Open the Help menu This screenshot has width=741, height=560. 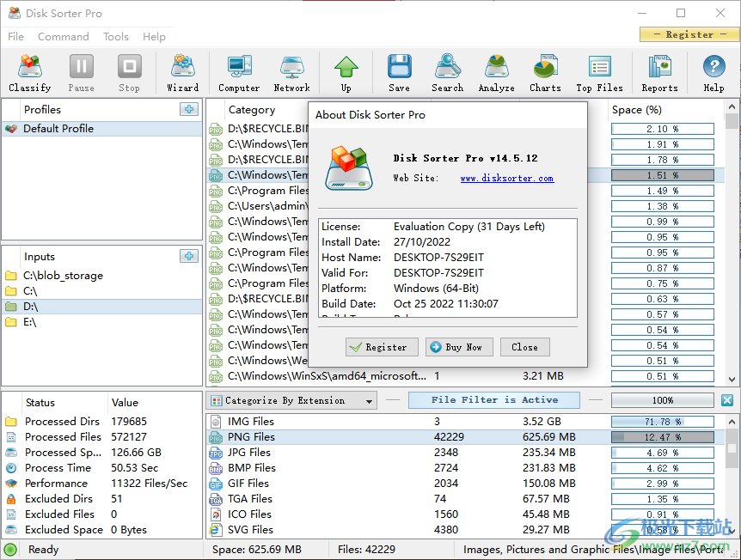click(x=154, y=36)
